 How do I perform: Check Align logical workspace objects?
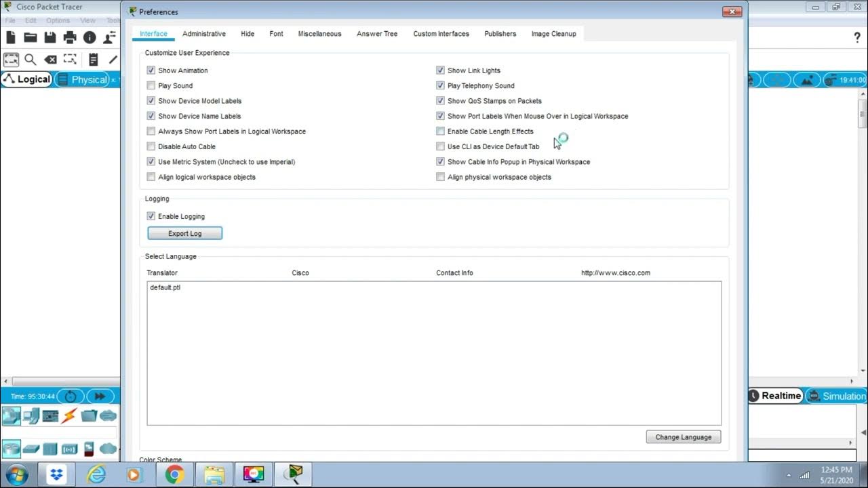tap(151, 177)
